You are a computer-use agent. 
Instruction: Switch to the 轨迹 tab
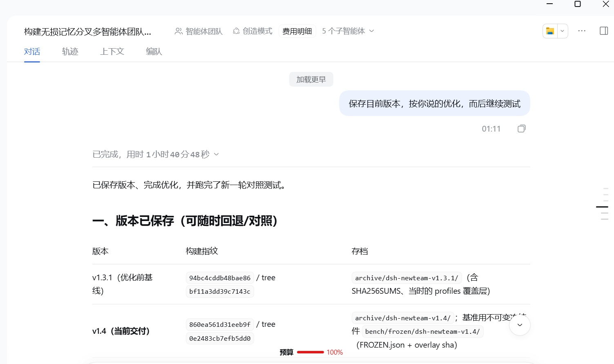[x=70, y=51]
